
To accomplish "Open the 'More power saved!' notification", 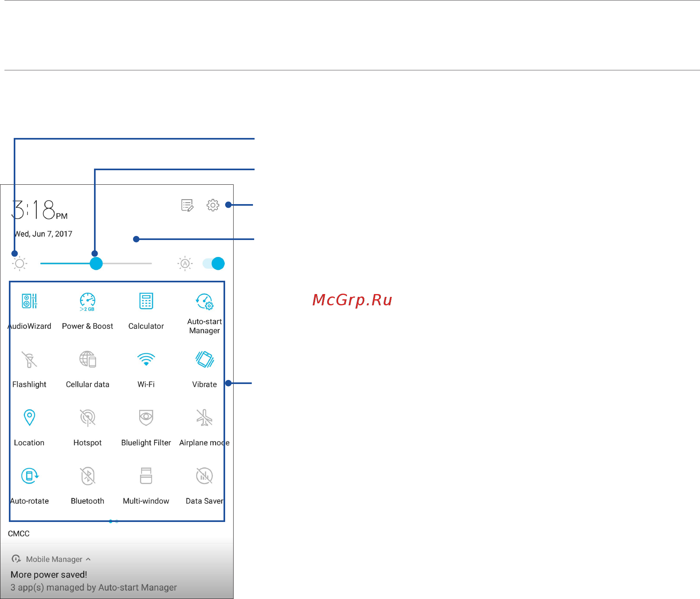I will point(49,574).
